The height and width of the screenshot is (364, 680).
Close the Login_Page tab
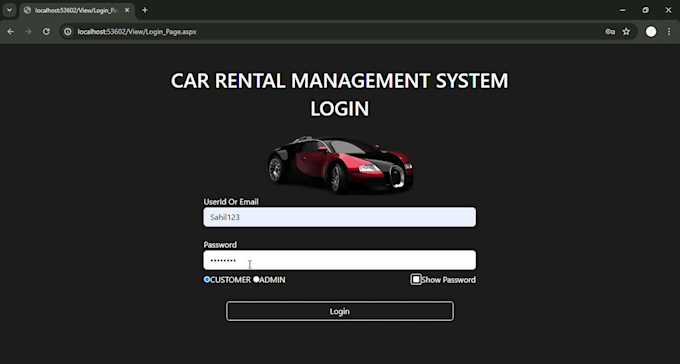[x=127, y=10]
